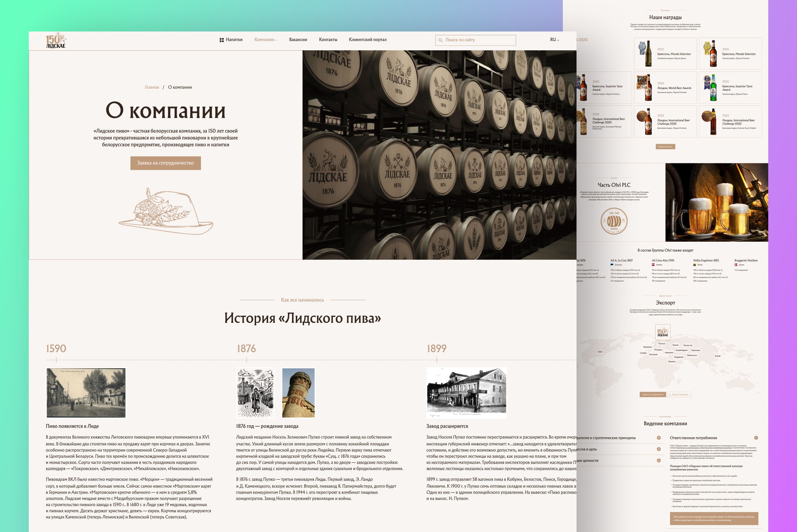Select the 1590 timeline marker
797x532 pixels.
(56, 349)
